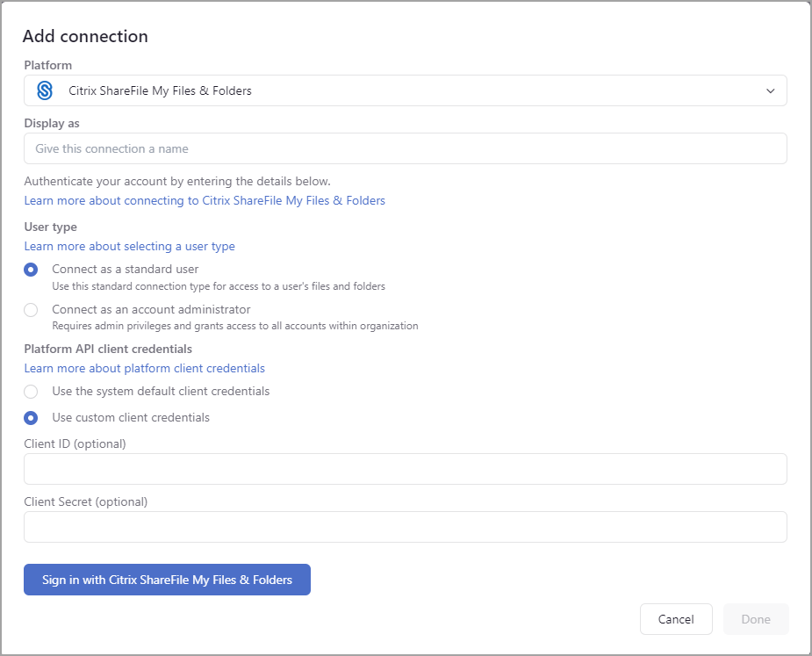This screenshot has height=656, width=812.
Task: Click the Client ID (optional) label
Action: point(75,443)
